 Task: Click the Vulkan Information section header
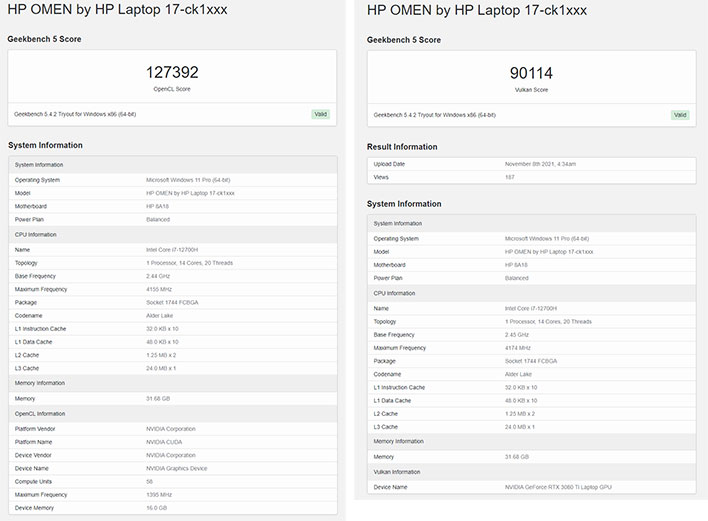(397, 472)
